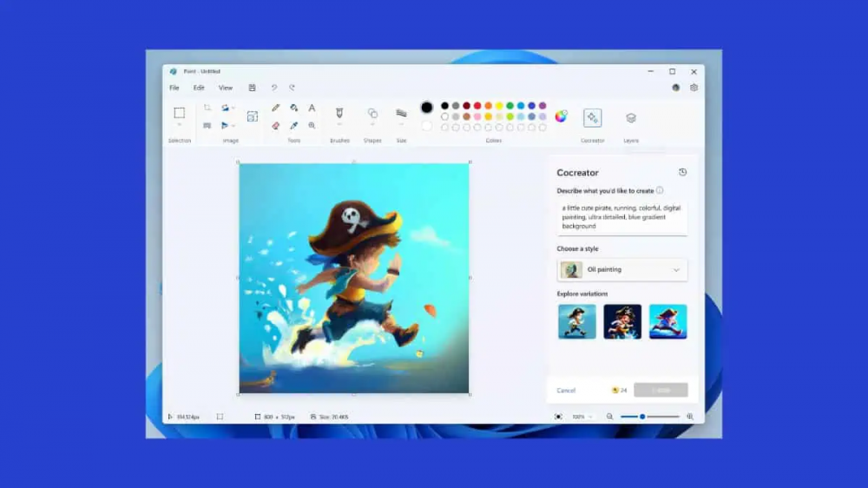Viewport: 868px width, 488px height.
Task: Open the View menu
Action: 226,88
